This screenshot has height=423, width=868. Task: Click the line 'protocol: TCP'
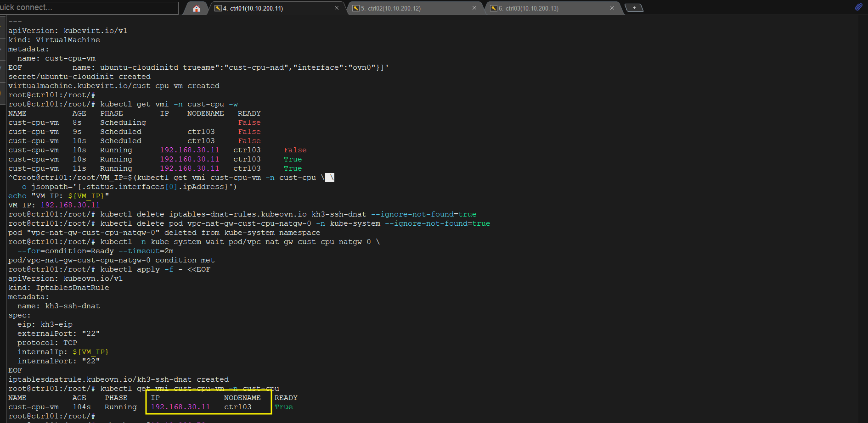coord(47,343)
